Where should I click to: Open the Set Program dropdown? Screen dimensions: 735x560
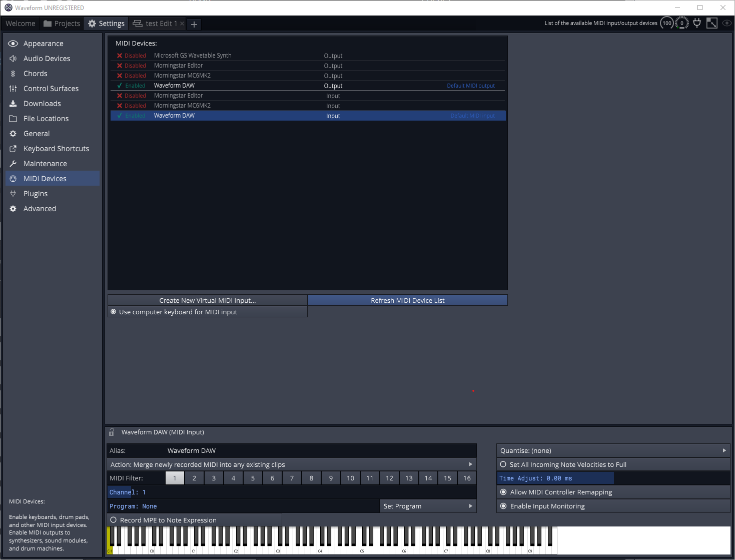tap(428, 506)
